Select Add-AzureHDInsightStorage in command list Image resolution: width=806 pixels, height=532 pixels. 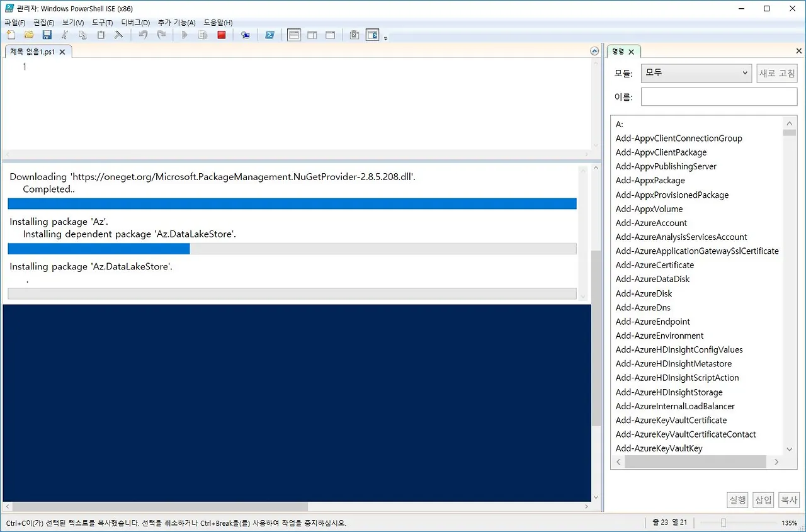click(669, 392)
